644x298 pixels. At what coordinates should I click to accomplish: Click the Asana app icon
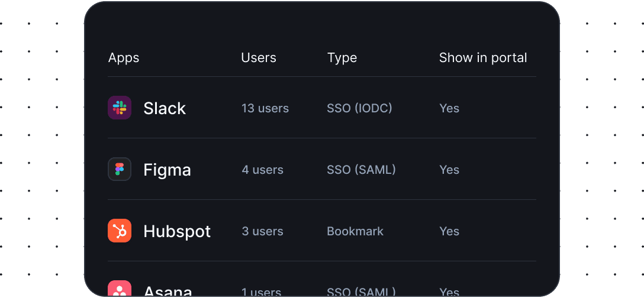[x=120, y=290]
